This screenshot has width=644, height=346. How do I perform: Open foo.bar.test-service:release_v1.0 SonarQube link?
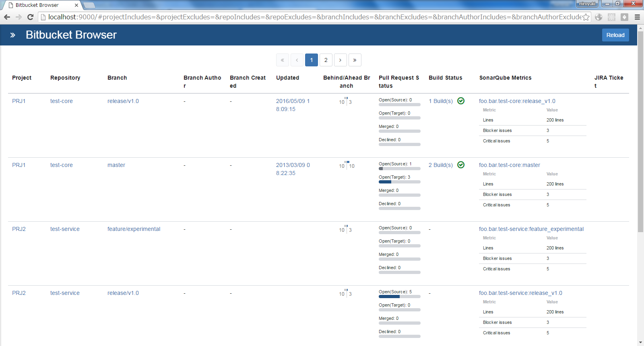point(520,293)
